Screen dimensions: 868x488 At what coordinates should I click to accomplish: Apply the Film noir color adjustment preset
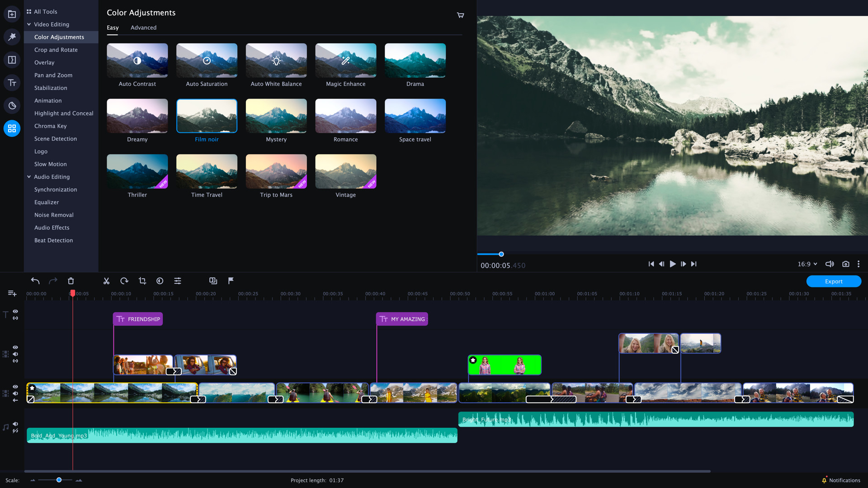[x=207, y=116]
